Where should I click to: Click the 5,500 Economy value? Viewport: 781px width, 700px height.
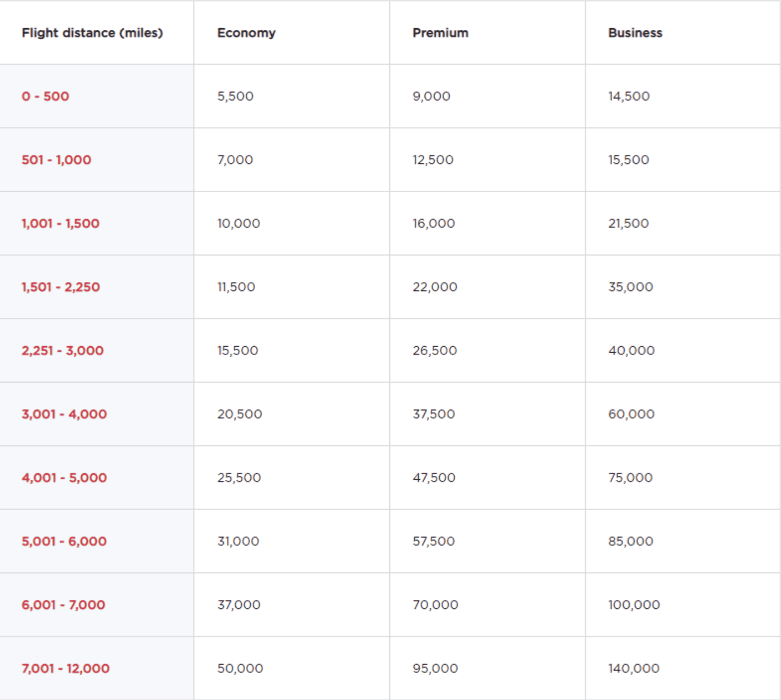coord(235,96)
